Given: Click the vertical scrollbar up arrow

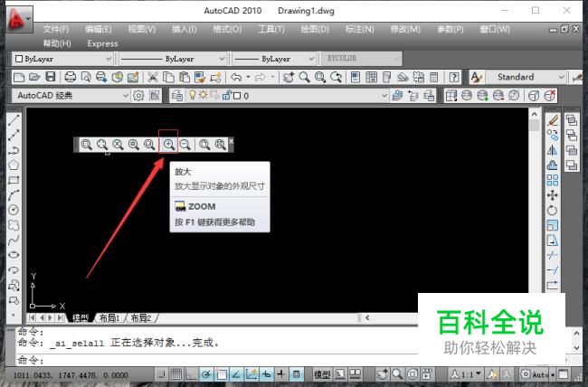Looking at the screenshot, I should pyautogui.click(x=534, y=114).
